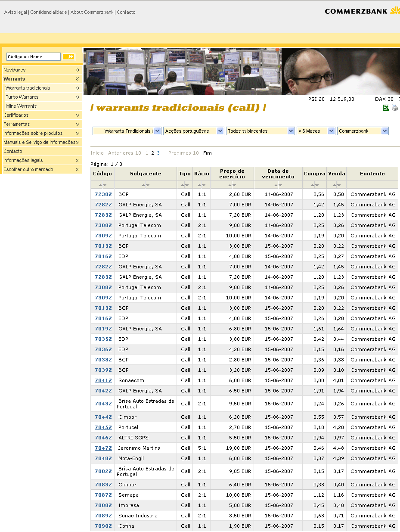Go to results page 1
400x532 pixels.
point(147,153)
